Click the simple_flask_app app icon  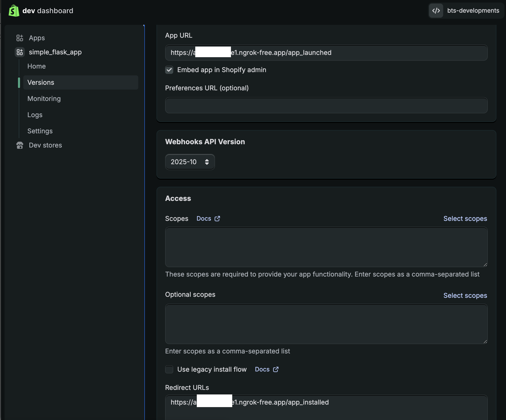[20, 52]
